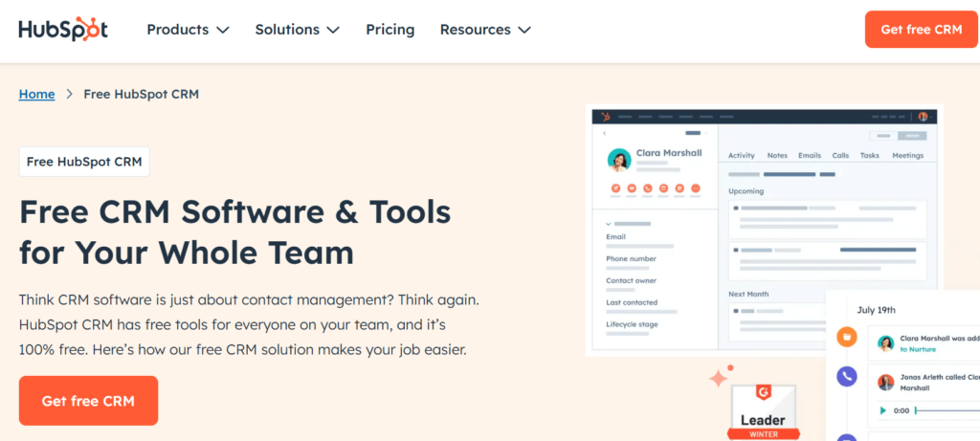Viewport: 980px width, 441px height.
Task: Click the Get free CRM button below the paragraph
Action: click(x=88, y=401)
